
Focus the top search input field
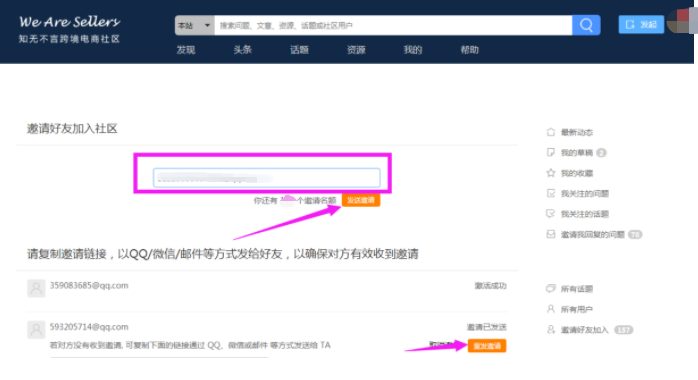click(393, 25)
